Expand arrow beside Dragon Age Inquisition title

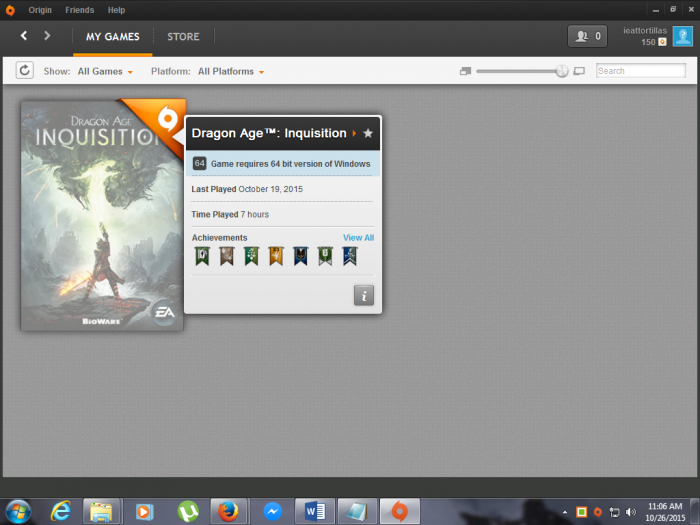point(354,133)
